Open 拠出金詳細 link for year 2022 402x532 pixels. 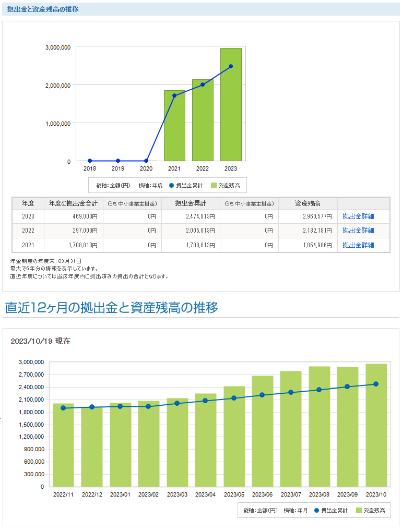coord(358,231)
